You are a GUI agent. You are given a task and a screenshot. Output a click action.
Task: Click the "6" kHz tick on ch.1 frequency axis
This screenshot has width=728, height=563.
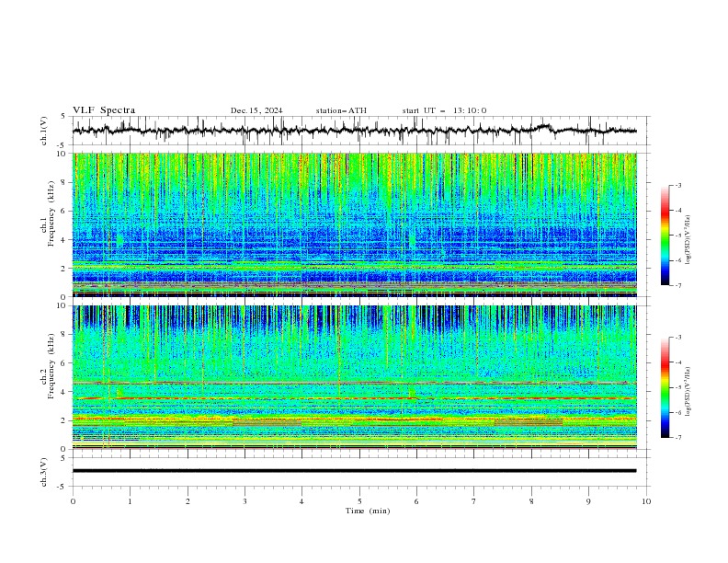(x=64, y=212)
